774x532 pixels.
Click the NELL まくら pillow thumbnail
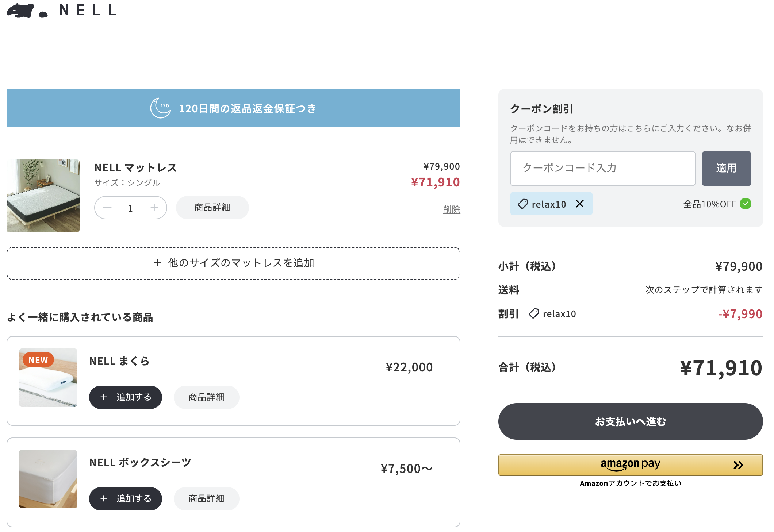pos(48,377)
